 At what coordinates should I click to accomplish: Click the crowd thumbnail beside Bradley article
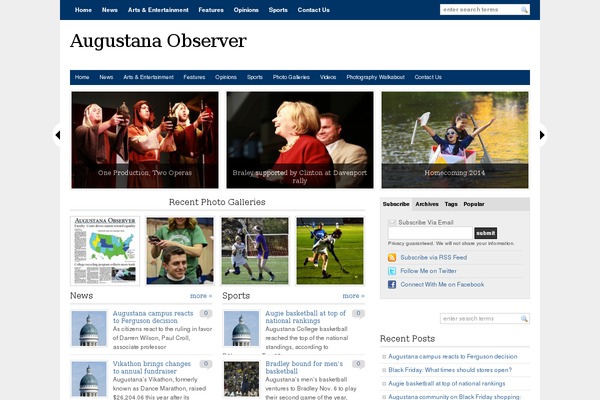coord(241,379)
